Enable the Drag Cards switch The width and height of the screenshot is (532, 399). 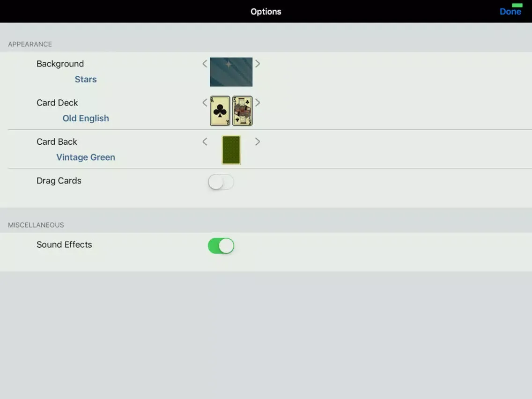(x=221, y=182)
